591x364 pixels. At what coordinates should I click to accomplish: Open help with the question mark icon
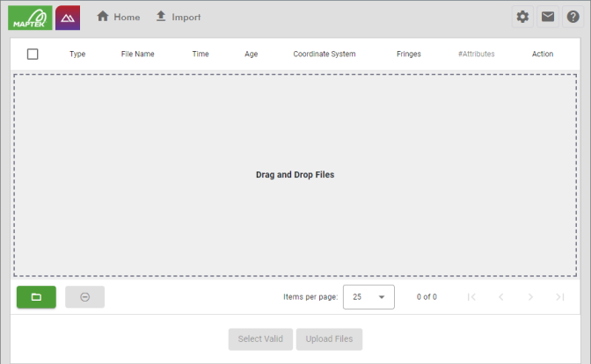573,17
